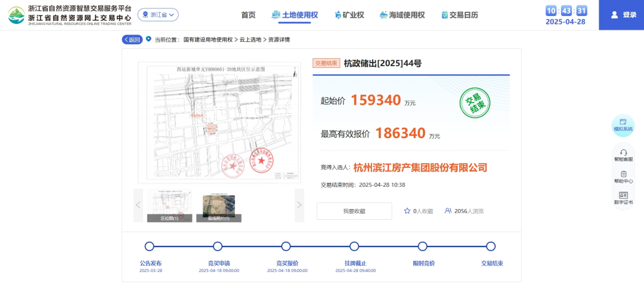Click the starting price 159340

(x=376, y=100)
